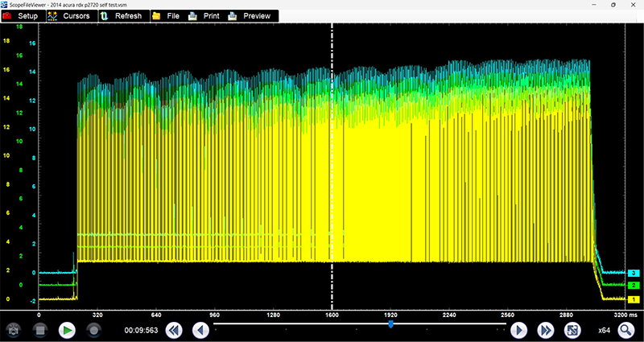Click the Stop playback button
Image resolution: width=644 pixels, height=342 pixels.
click(40, 330)
